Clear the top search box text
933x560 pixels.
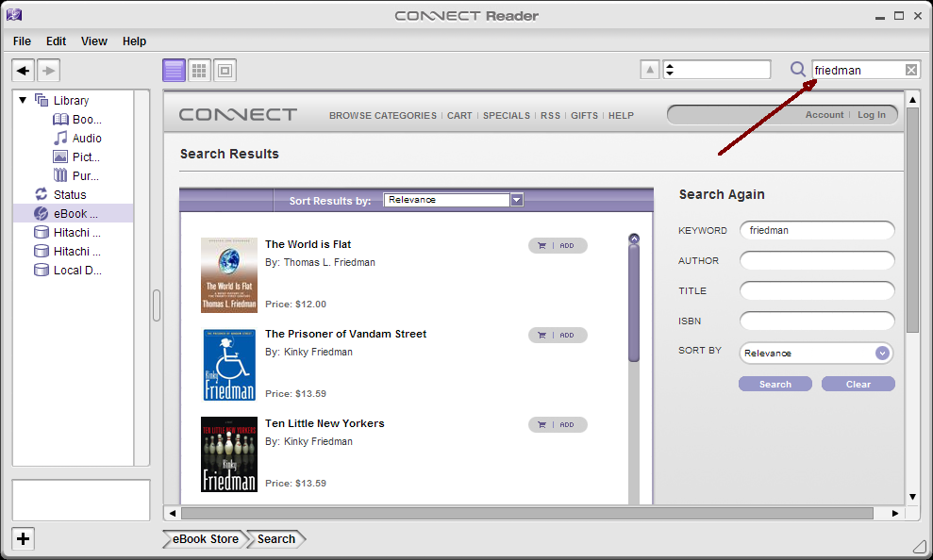[911, 70]
